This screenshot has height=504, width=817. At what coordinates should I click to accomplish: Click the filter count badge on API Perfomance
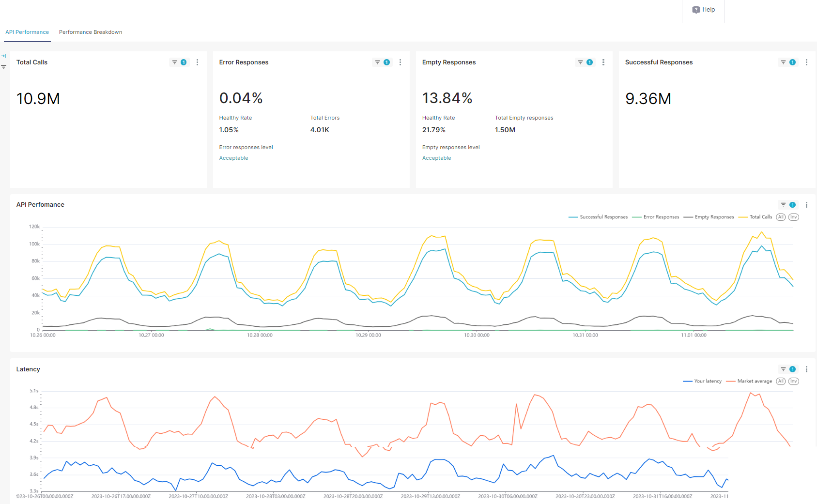tap(792, 205)
